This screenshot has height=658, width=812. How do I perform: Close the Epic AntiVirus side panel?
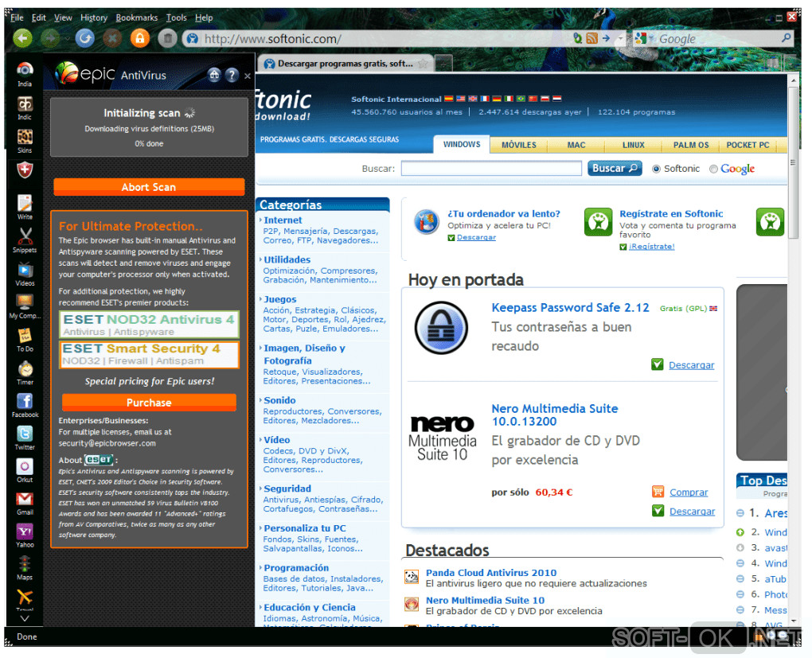(x=248, y=76)
